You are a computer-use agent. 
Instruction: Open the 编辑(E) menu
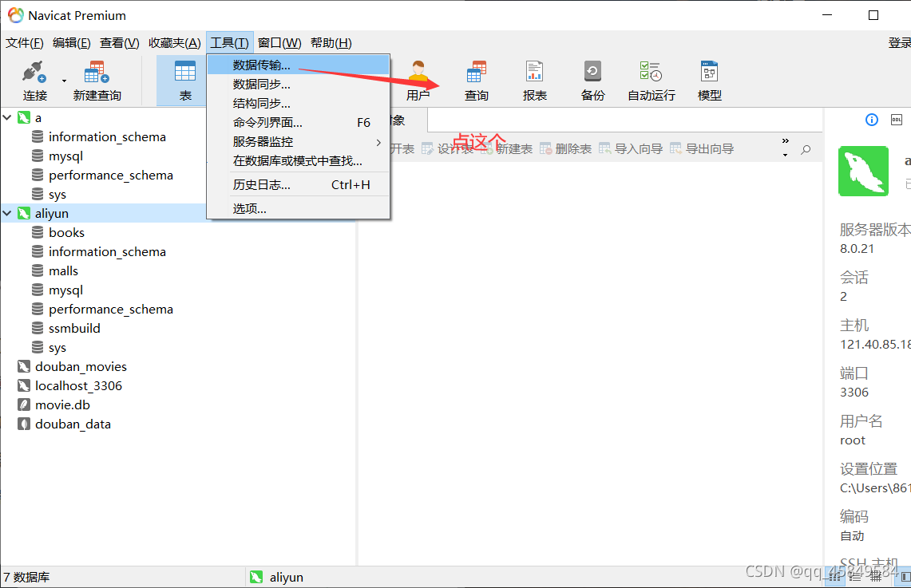72,43
